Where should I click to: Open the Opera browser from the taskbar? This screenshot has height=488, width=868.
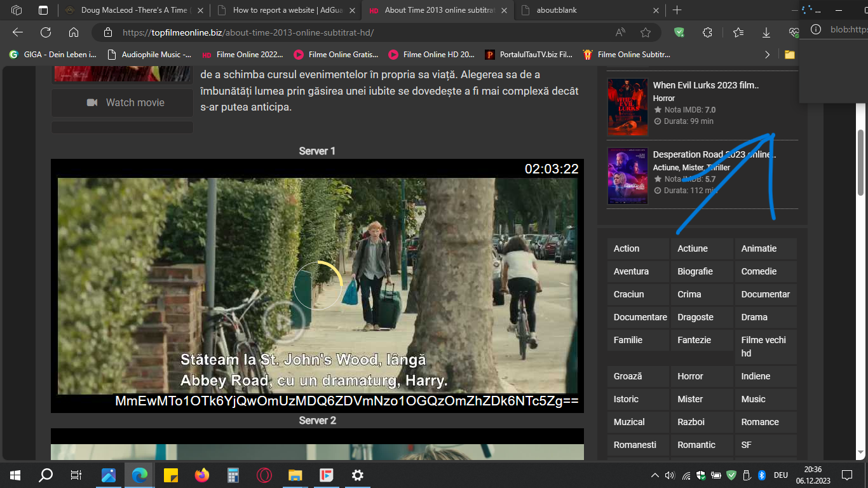264,475
